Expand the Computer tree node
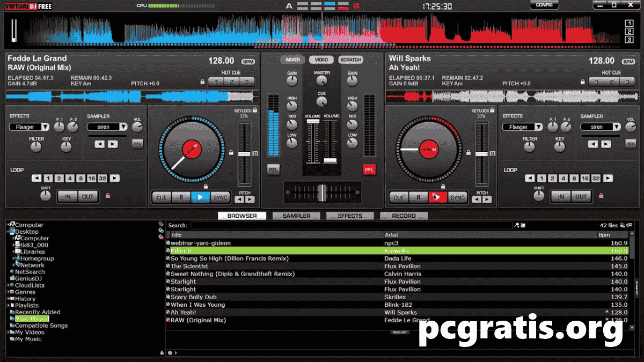Screen dimensions: 644x362 tap(7, 225)
